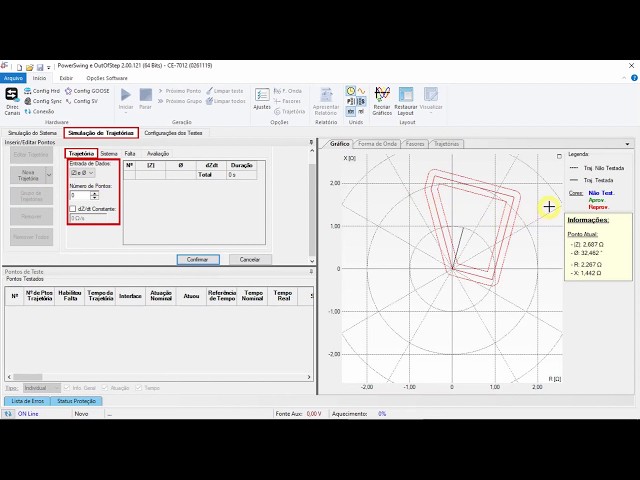Image resolution: width=640 pixels, height=480 pixels.
Task: Toggle Atuação checkbox
Action: 105,388
